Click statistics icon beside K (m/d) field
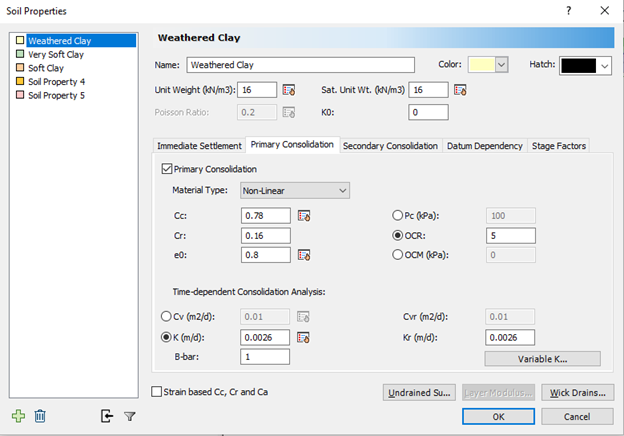The image size is (624, 436). [304, 337]
